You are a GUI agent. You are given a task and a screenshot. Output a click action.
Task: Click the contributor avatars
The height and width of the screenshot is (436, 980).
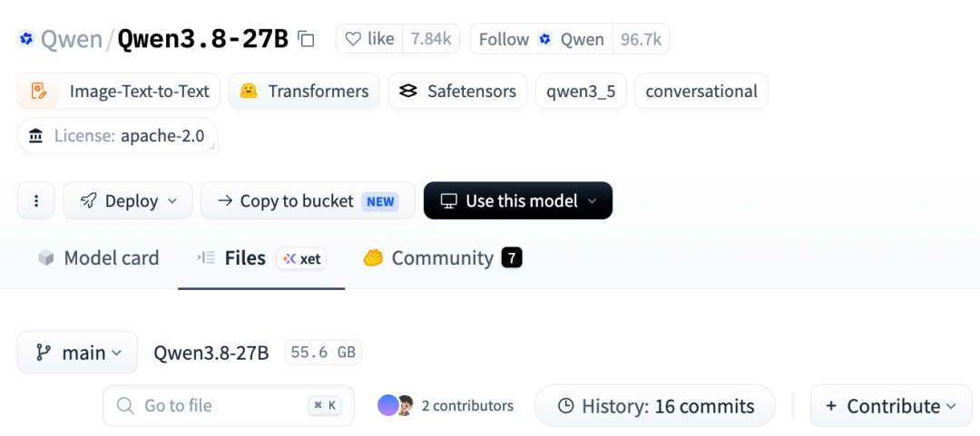[x=397, y=406]
